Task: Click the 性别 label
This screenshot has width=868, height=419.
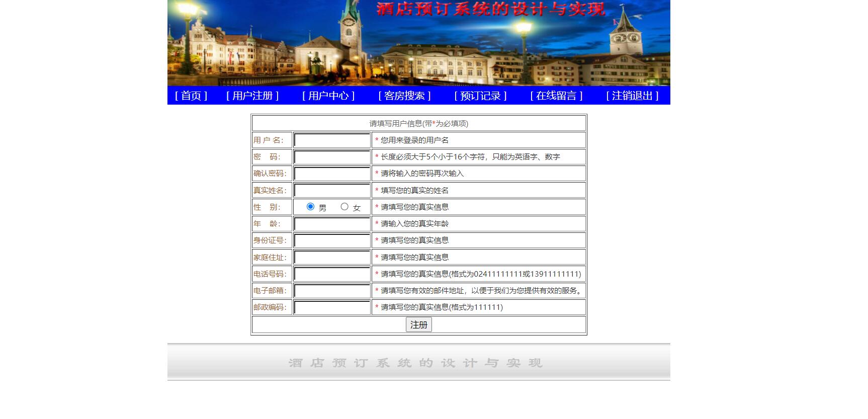Action: pos(267,207)
